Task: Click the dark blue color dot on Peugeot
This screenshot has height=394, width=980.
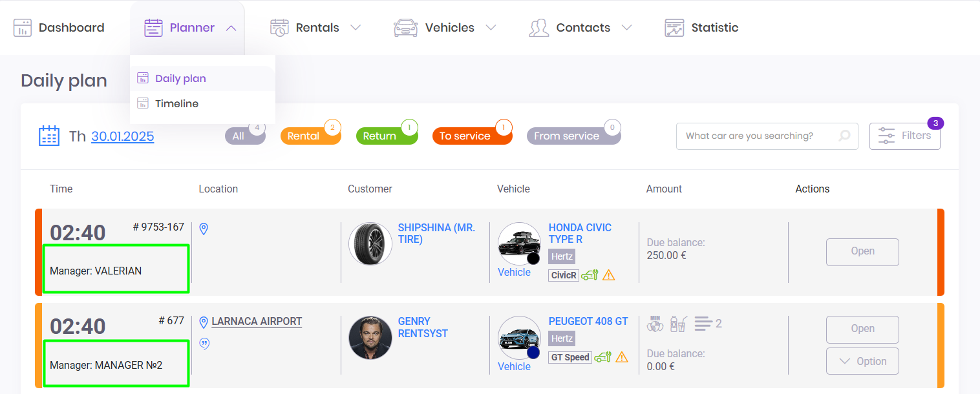Action: point(533,353)
